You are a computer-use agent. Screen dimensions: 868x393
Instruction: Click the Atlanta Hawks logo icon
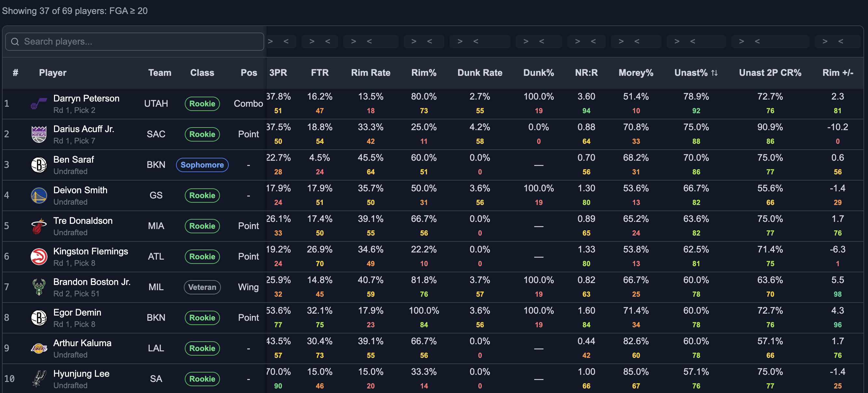click(39, 256)
